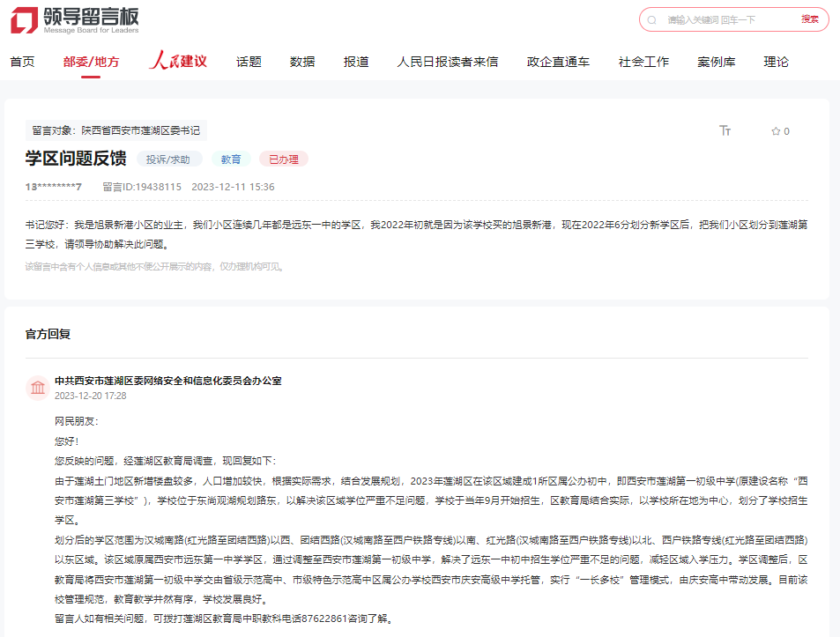Image resolution: width=840 pixels, height=637 pixels.
Task: Open the 人民建议 menu item
Action: [178, 62]
